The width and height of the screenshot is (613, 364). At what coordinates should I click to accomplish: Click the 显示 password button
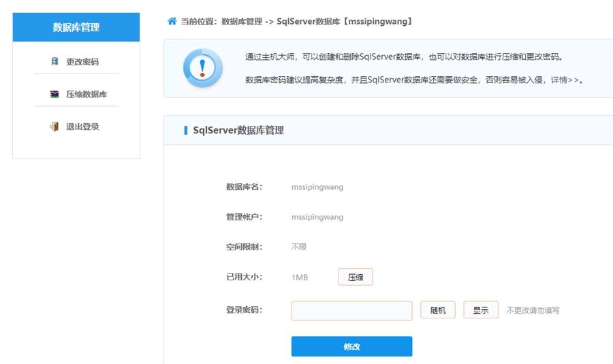pos(481,310)
